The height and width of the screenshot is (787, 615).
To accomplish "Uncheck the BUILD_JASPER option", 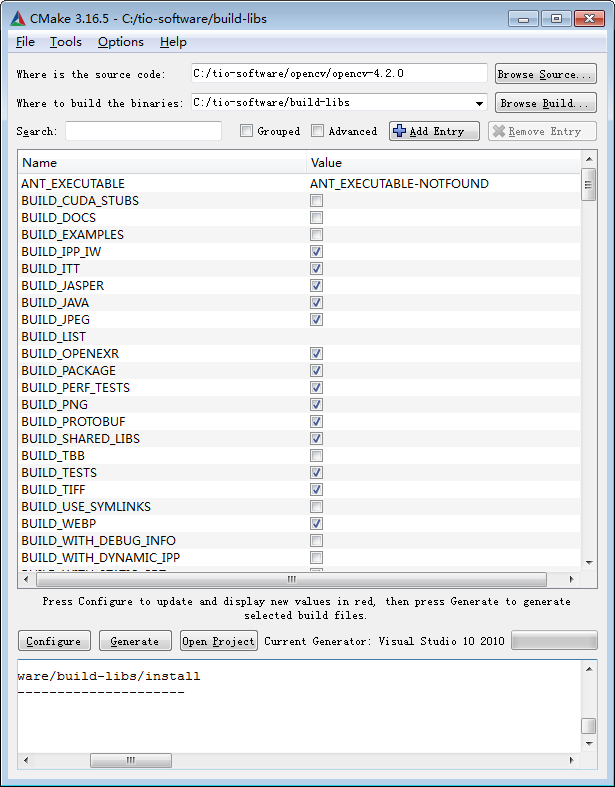I will (x=316, y=286).
